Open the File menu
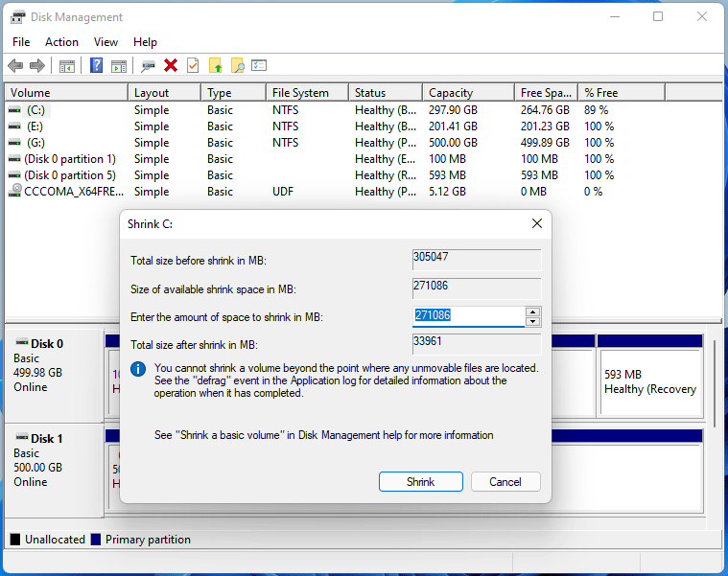Image resolution: width=728 pixels, height=576 pixels. (21, 42)
